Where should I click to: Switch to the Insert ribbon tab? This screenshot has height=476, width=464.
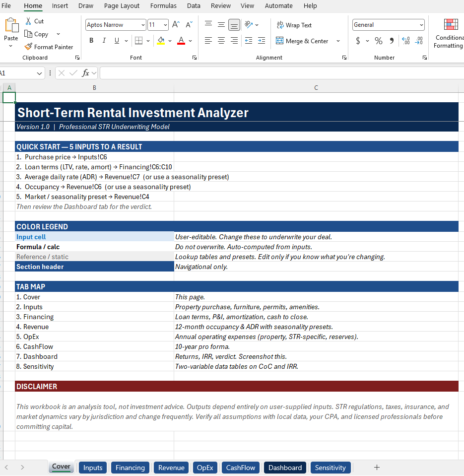(x=60, y=6)
